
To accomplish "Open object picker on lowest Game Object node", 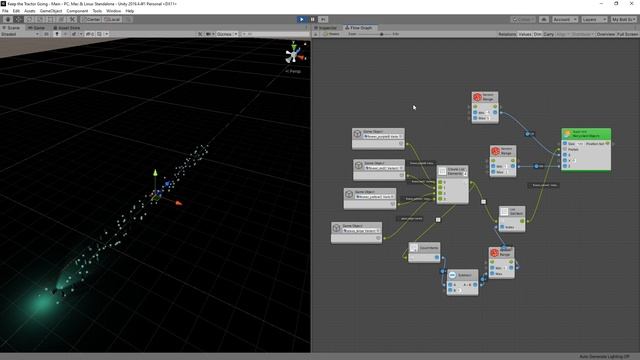I will [x=378, y=231].
